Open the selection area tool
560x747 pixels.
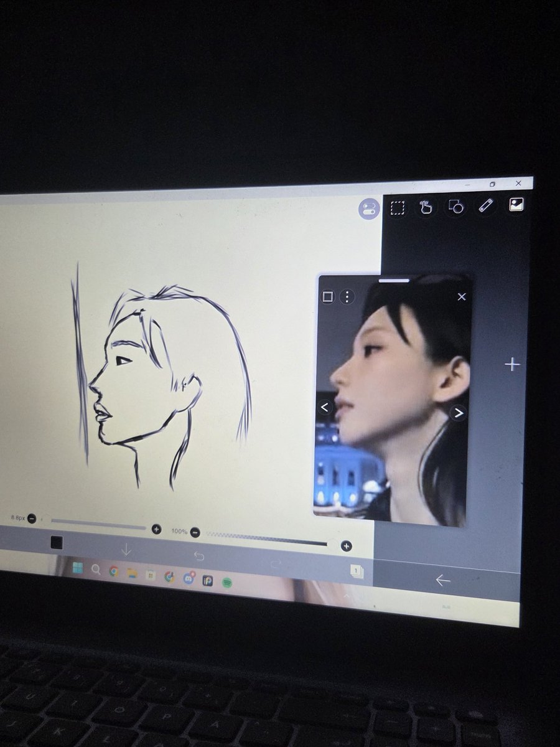click(397, 208)
